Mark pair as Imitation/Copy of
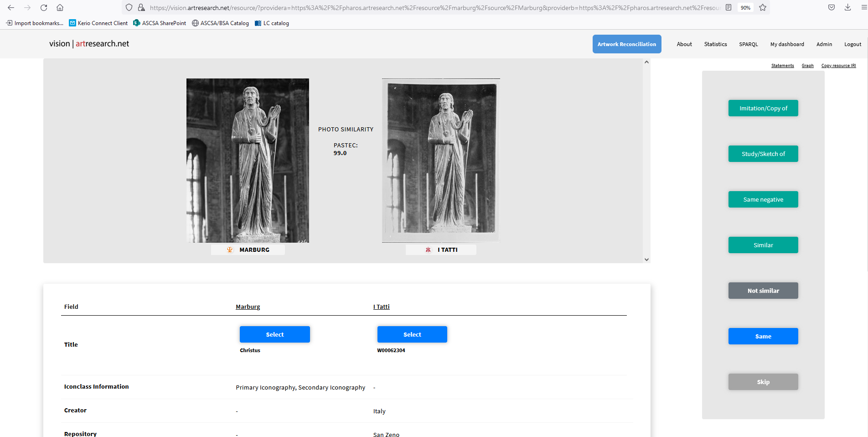Image resolution: width=868 pixels, height=437 pixels. coord(763,108)
